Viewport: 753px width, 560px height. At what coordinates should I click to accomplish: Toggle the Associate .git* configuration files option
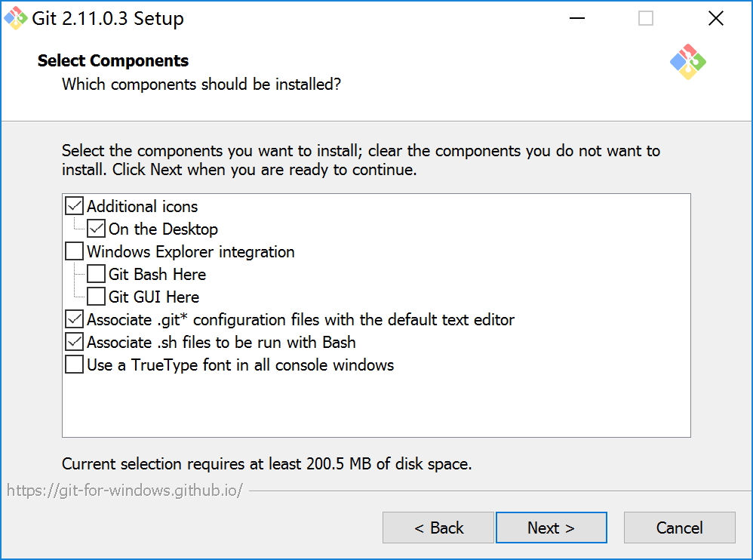(75, 319)
